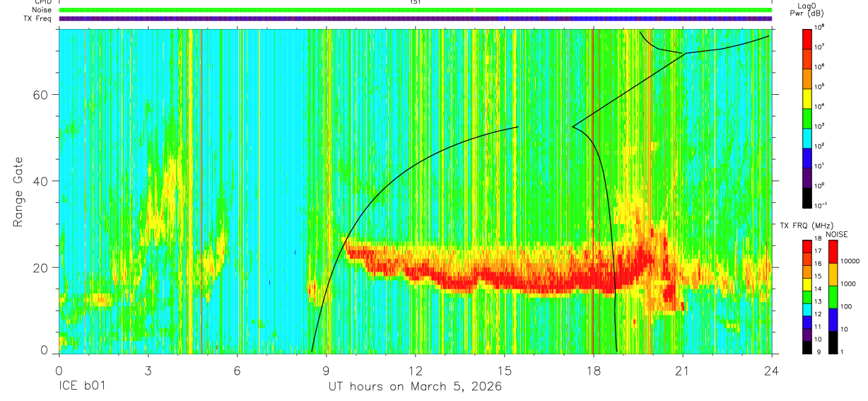The height and width of the screenshot is (401, 868).
Task: Click the 'Range Gate' y-axis title
Action: point(18,192)
